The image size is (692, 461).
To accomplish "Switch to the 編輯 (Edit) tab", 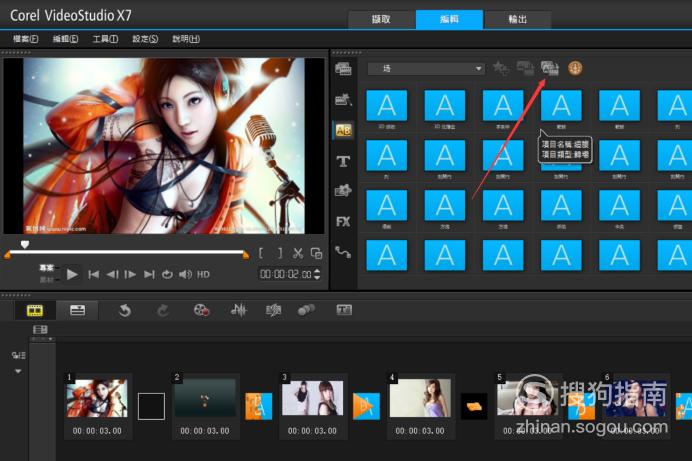I will click(449, 19).
